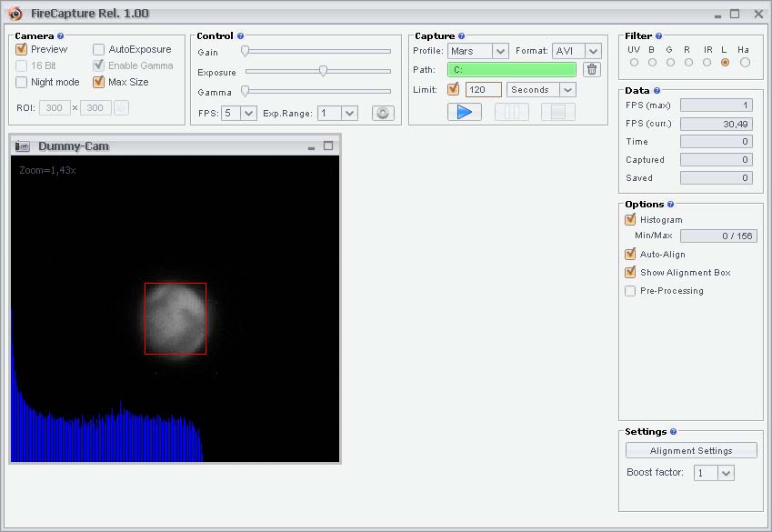Viewport: 772px width, 532px height.
Task: Click the disabled ROI apply button
Action: point(121,107)
